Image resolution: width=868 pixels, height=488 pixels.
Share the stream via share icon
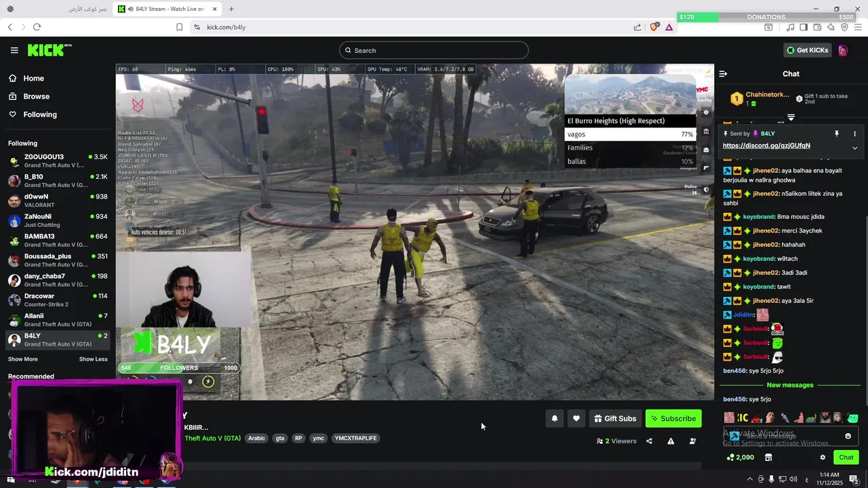(x=649, y=441)
